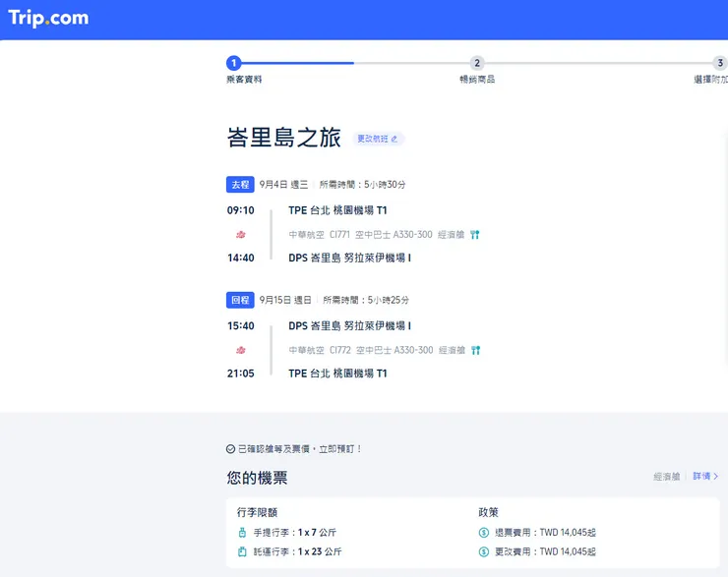Image resolution: width=728 pixels, height=577 pixels.
Task: Select step 1 circle 乘客資料
Action: (233, 63)
